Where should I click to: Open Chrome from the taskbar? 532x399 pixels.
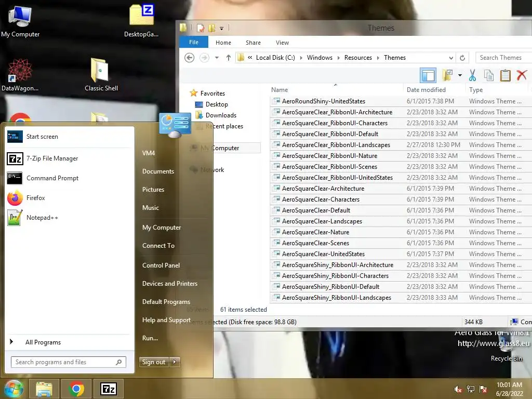(x=76, y=389)
